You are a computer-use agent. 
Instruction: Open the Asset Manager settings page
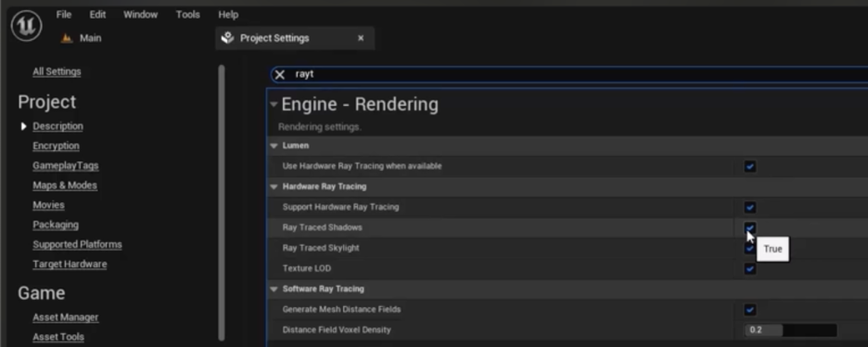click(x=65, y=317)
